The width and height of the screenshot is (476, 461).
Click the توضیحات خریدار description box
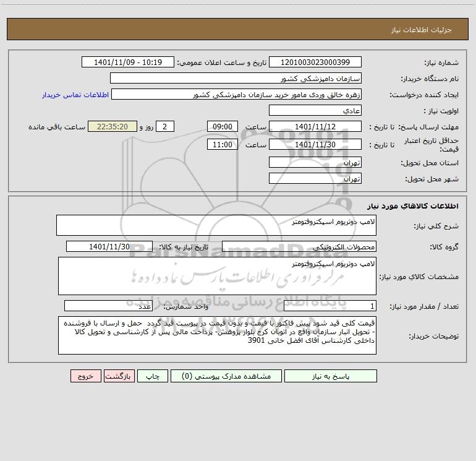pos(217,335)
